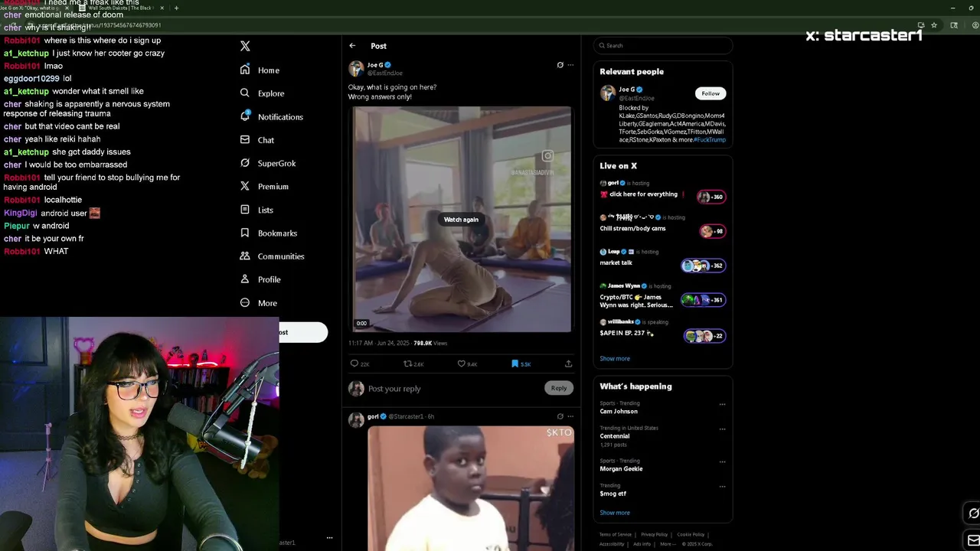Open Privacy Policy footer link
Screen dimensions: 980x551
(x=655, y=534)
